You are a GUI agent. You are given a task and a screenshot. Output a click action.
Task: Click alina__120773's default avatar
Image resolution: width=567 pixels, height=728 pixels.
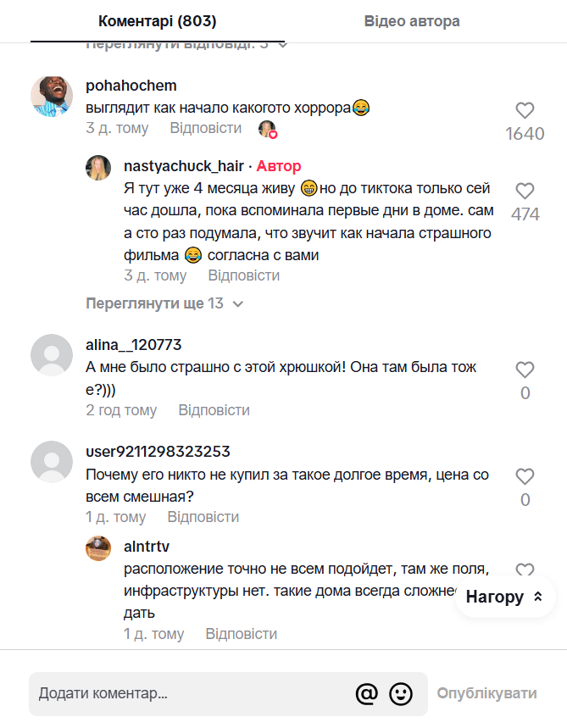52,355
